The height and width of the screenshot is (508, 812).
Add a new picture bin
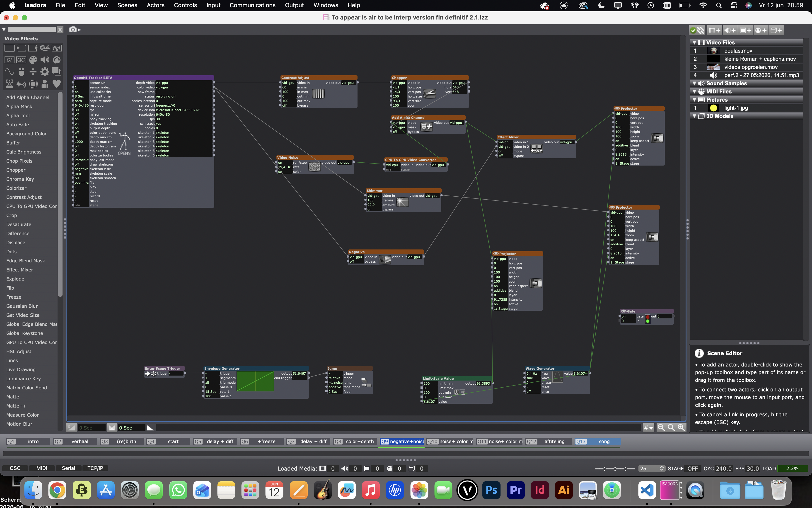745,30
